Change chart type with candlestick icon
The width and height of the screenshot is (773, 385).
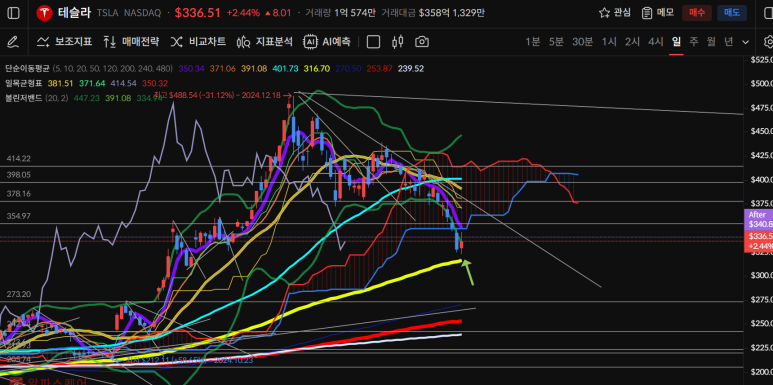click(397, 42)
